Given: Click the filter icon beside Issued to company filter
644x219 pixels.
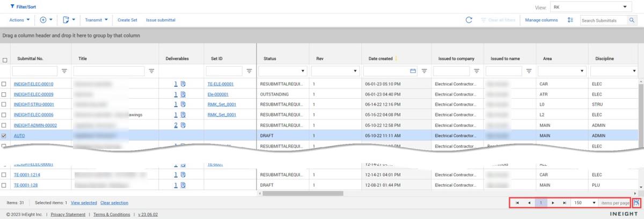Looking at the screenshot, I should tap(477, 71).
